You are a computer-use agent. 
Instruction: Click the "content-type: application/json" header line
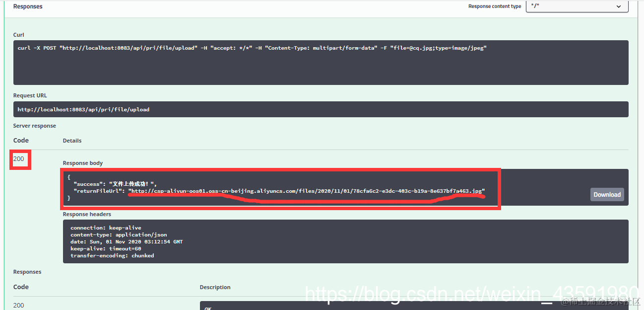[x=119, y=234]
